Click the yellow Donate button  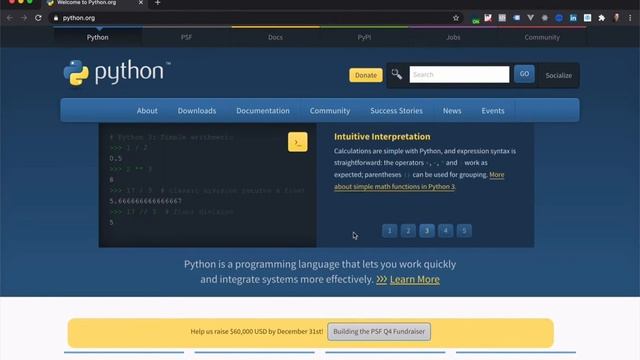pyautogui.click(x=366, y=75)
